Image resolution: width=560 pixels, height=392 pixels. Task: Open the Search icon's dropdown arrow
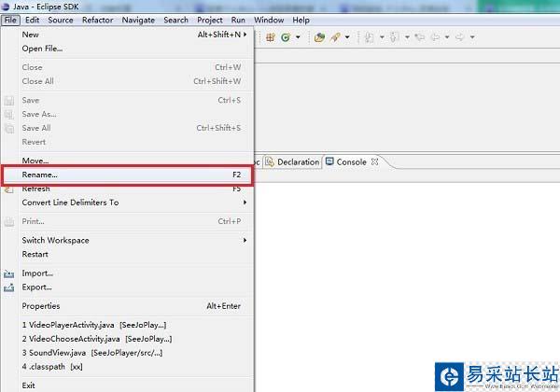[347, 37]
